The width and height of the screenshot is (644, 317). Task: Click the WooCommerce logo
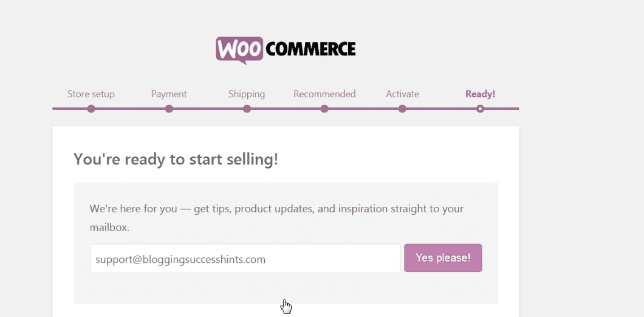pyautogui.click(x=286, y=50)
